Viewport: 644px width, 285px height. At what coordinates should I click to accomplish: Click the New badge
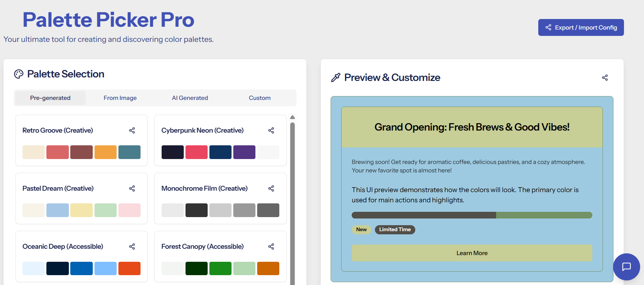point(362,229)
